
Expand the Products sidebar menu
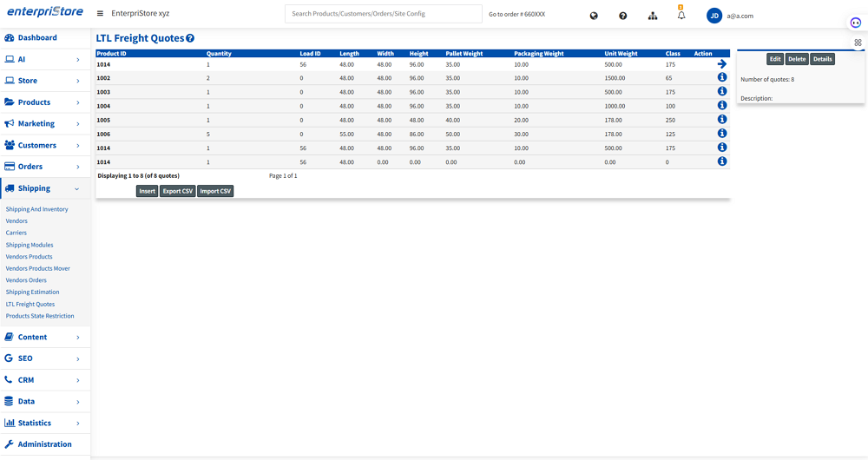point(45,102)
